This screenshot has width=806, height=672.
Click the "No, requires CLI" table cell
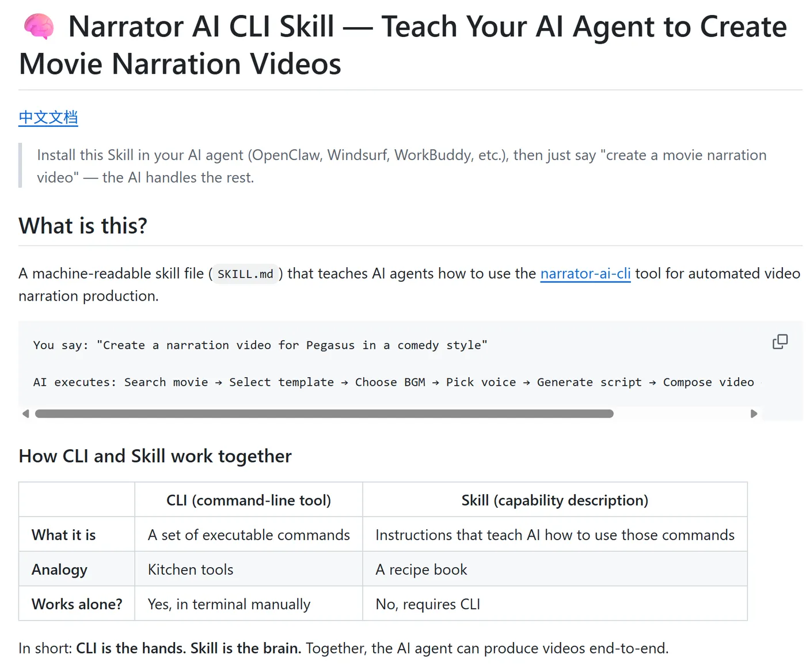pyautogui.click(x=428, y=604)
